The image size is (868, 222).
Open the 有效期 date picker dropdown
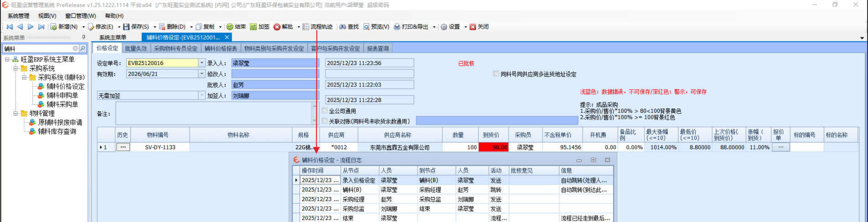click(x=201, y=74)
